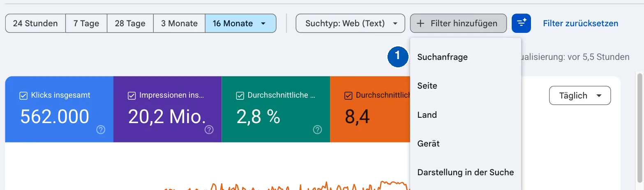
Task: Select the 24 Stunden date range
Action: 35,23
